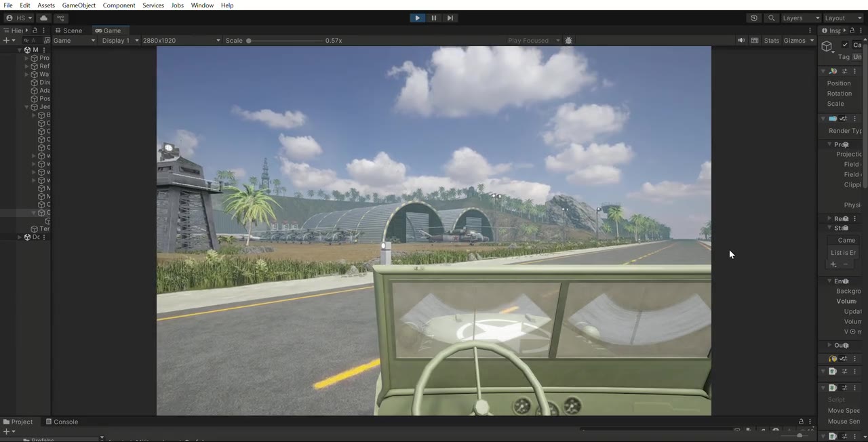Toggle the GameObject active checkbox in Inspector
Screen dimensions: 868x442
click(x=845, y=45)
